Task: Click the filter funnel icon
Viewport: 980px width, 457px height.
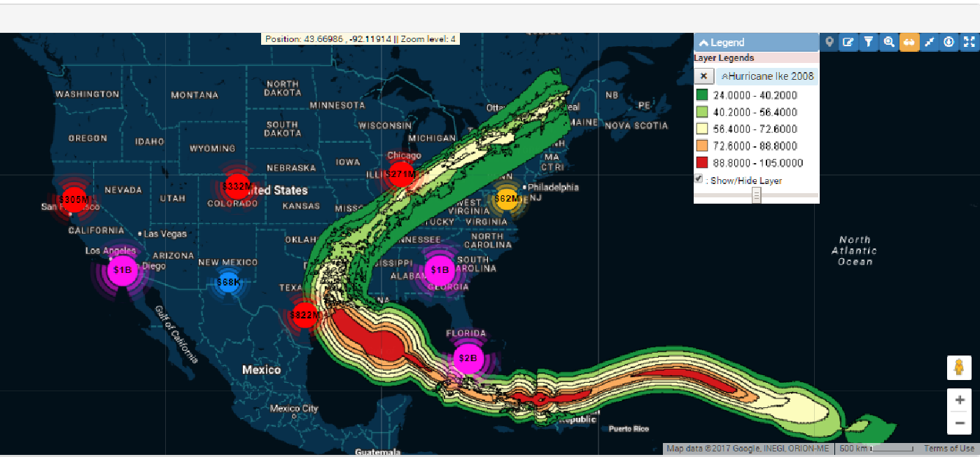Action: click(x=869, y=42)
